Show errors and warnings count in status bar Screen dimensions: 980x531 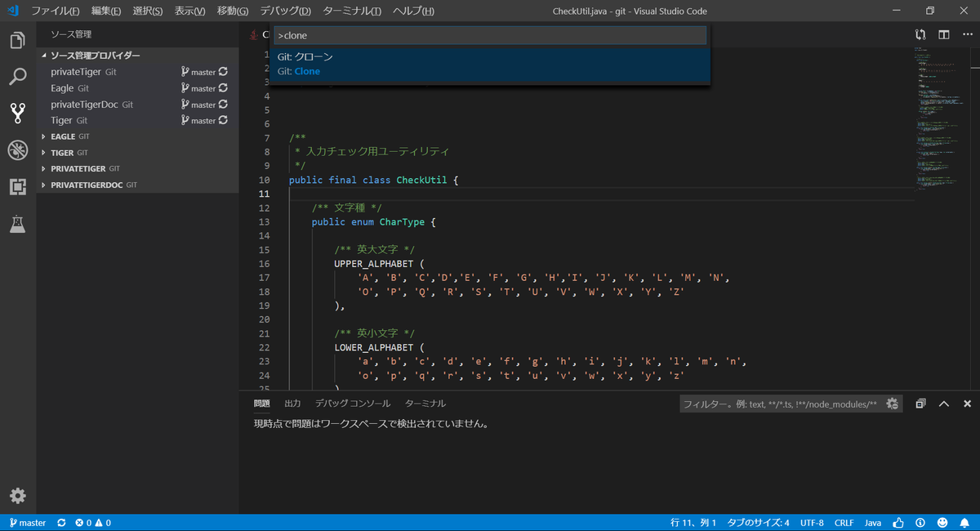(92, 523)
